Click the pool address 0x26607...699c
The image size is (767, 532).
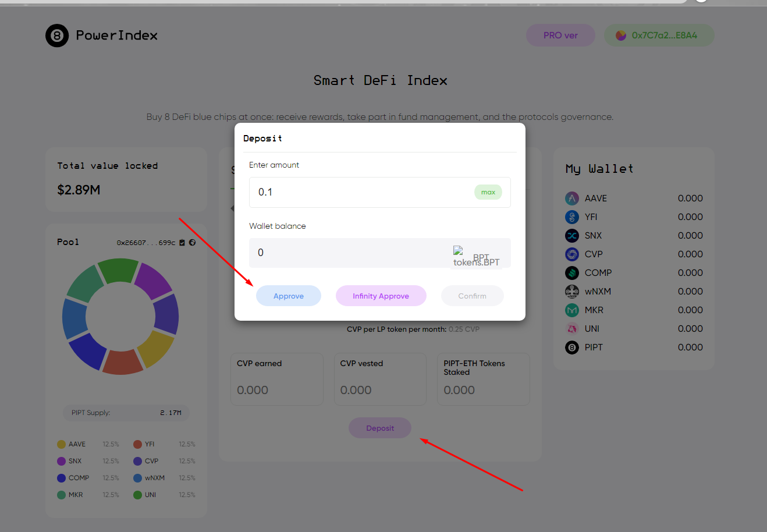coord(146,243)
